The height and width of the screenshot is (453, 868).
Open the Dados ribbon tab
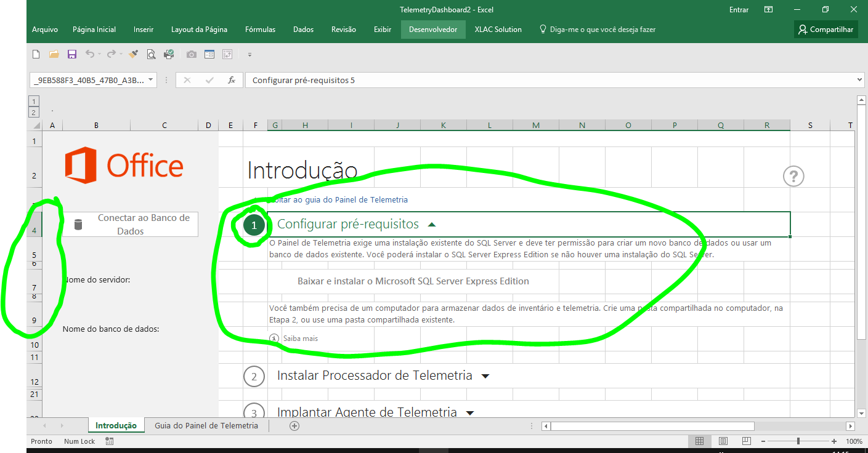303,29
